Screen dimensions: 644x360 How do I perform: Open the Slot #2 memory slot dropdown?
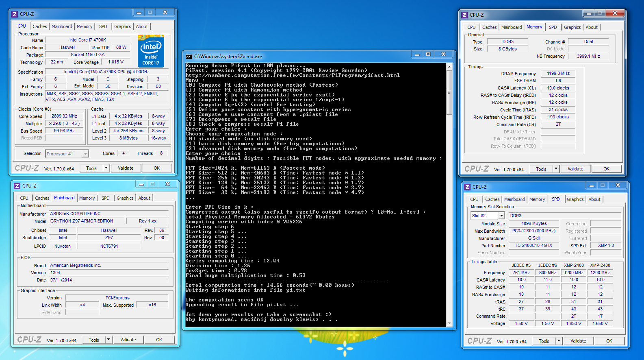[x=501, y=216]
